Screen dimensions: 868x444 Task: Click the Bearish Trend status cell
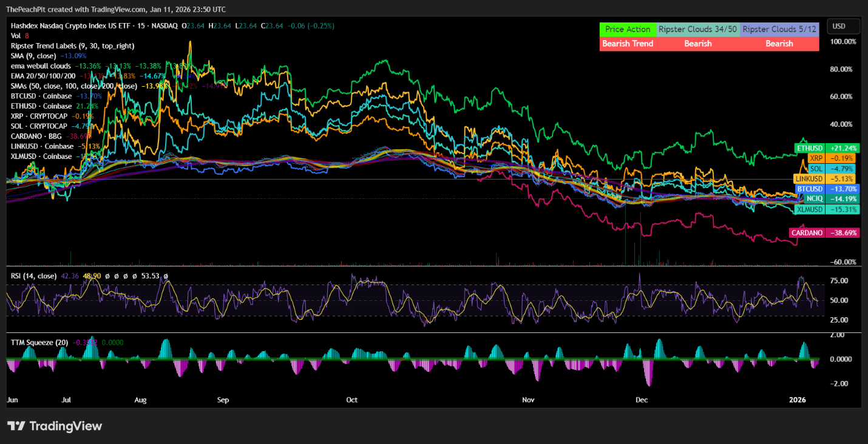[628, 43]
